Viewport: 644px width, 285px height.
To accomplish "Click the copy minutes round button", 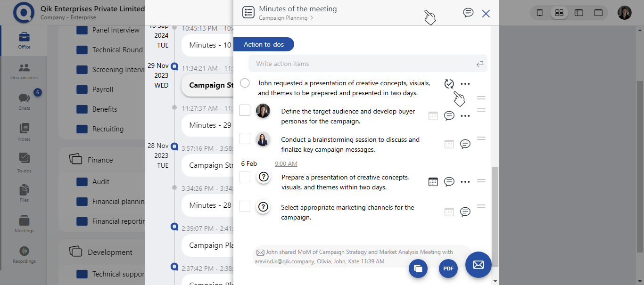I will (x=418, y=269).
